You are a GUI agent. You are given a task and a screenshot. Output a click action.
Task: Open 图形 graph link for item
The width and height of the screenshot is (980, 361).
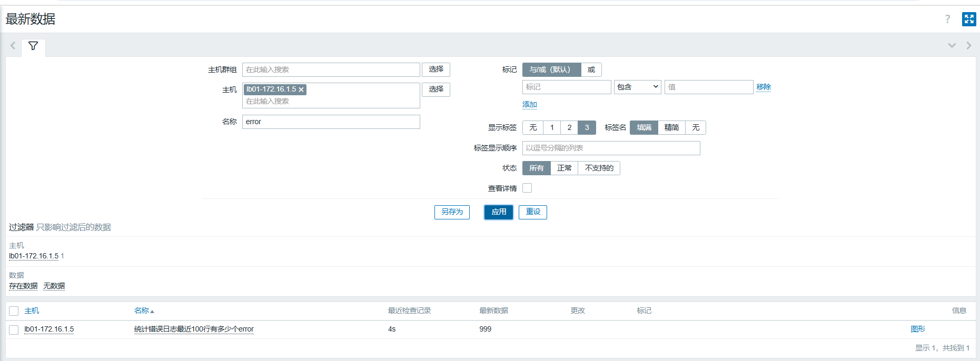click(918, 329)
